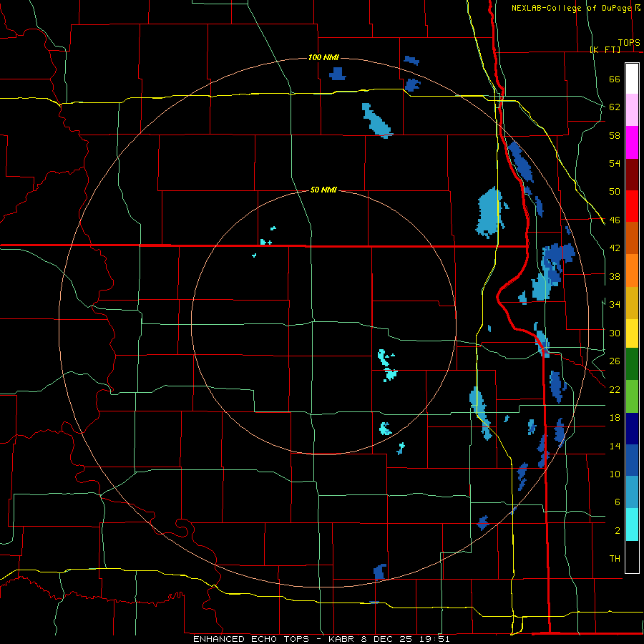Viewport: 644px width, 644px height.
Task: Click the 6 value on the scale
Action: pos(617,502)
